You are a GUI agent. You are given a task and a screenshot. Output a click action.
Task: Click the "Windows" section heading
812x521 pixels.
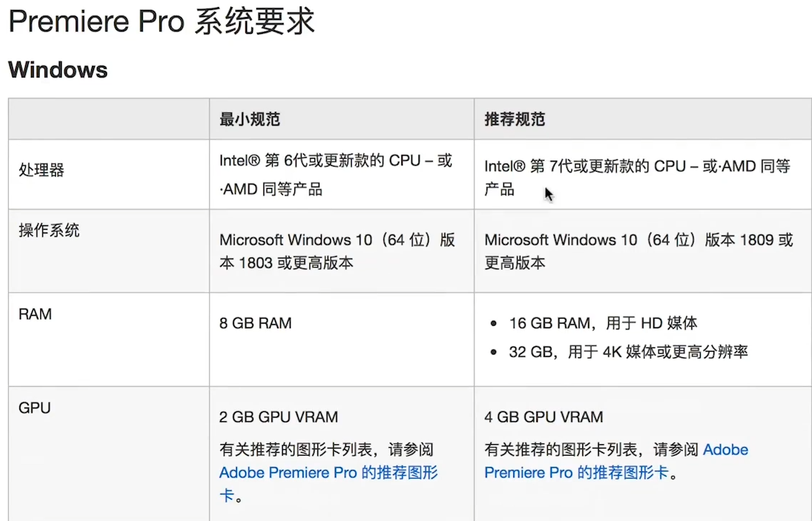point(57,70)
